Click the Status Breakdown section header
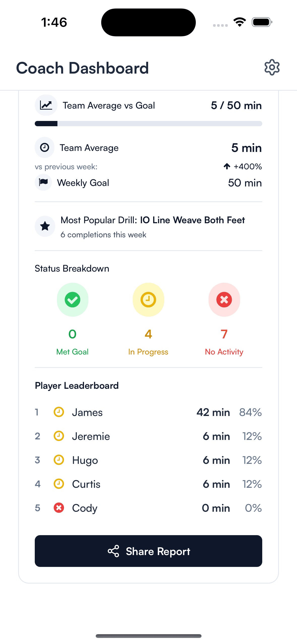The width and height of the screenshot is (297, 644). pos(72,268)
